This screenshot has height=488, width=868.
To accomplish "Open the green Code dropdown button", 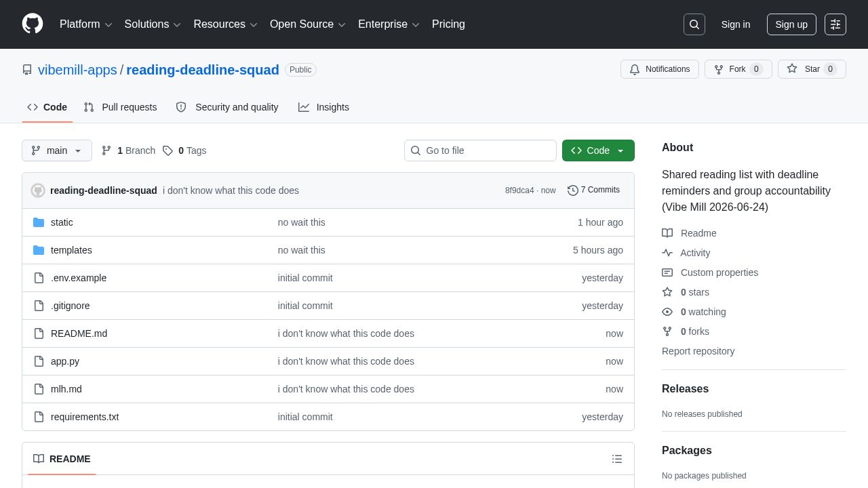I will [x=598, y=150].
